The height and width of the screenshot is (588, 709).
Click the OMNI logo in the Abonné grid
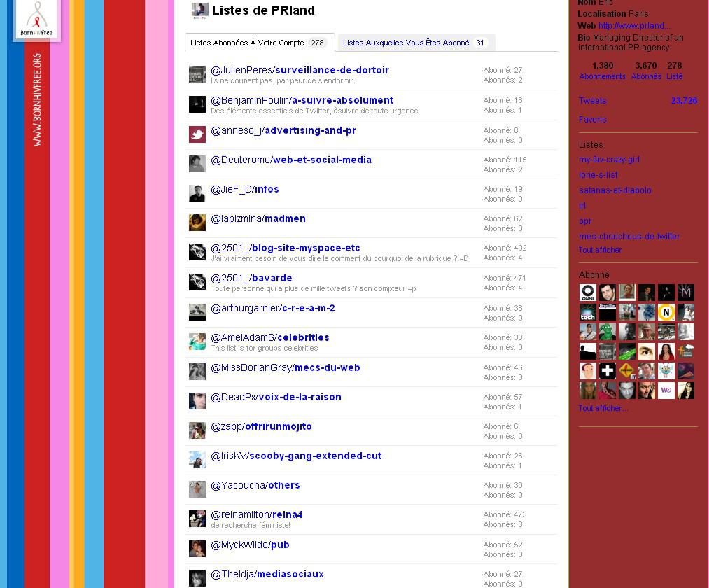pos(587,293)
